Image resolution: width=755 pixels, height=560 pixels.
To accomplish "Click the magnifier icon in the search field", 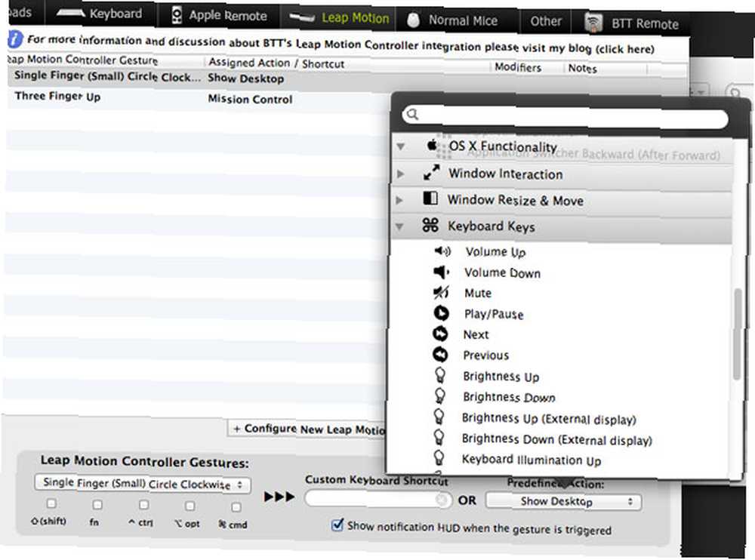I will 412,114.
